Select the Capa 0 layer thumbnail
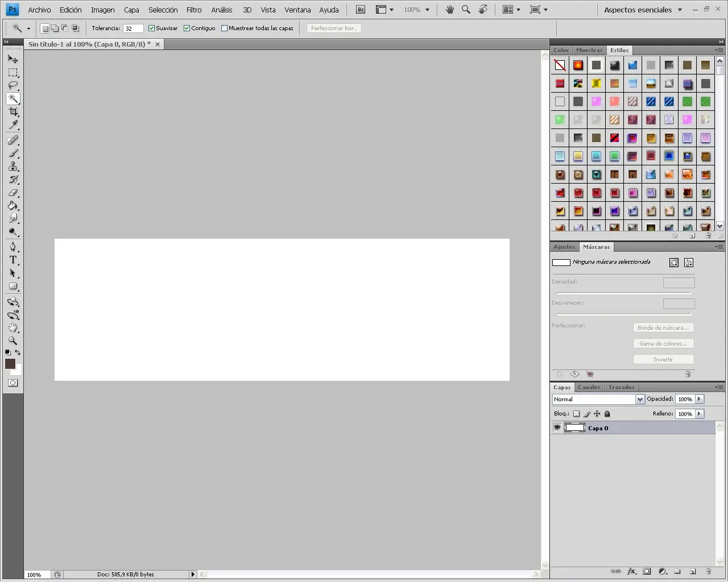Viewport: 728px width, 582px height. (575, 428)
